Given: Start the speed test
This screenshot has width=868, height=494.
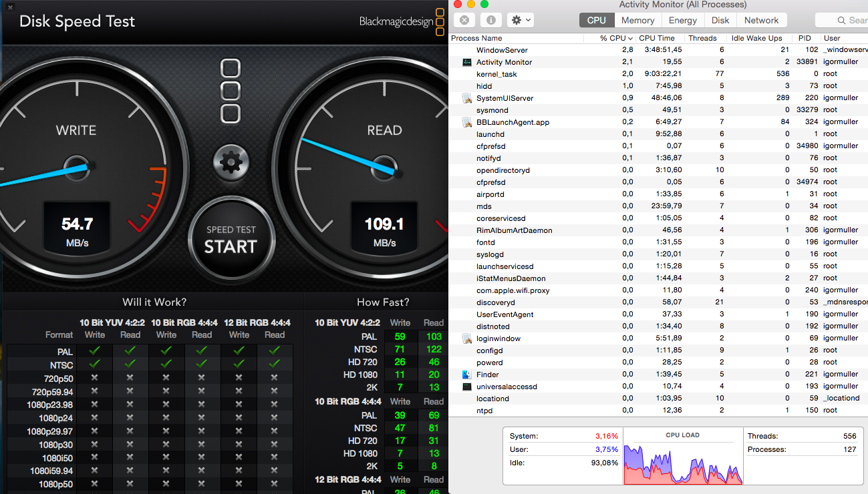Looking at the screenshot, I should (231, 239).
